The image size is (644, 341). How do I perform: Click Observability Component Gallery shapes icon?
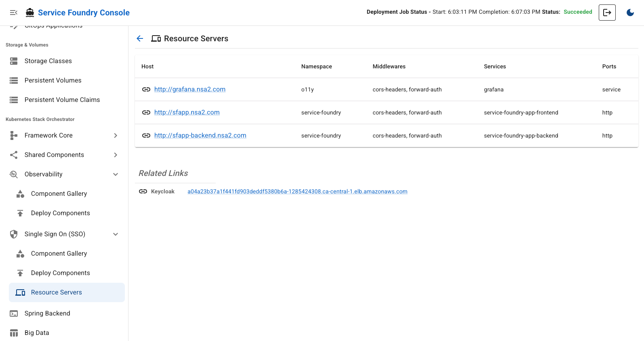(x=20, y=194)
